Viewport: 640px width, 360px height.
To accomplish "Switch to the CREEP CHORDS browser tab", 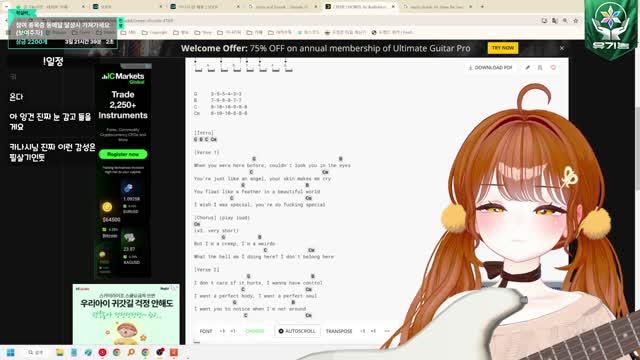I will pyautogui.click(x=359, y=7).
